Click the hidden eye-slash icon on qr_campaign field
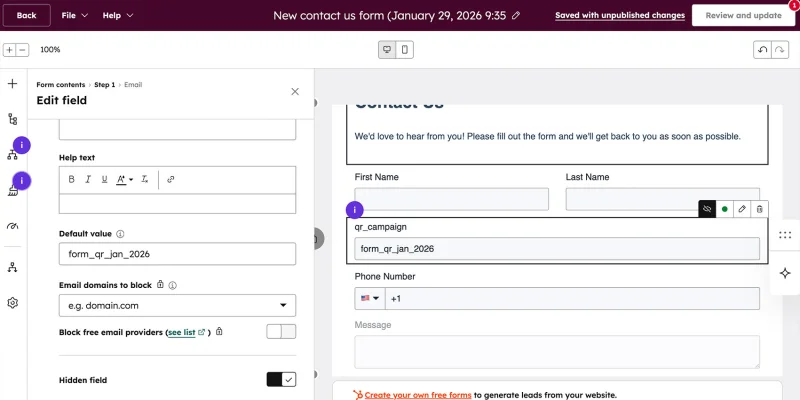The height and width of the screenshot is (400, 800). point(707,209)
